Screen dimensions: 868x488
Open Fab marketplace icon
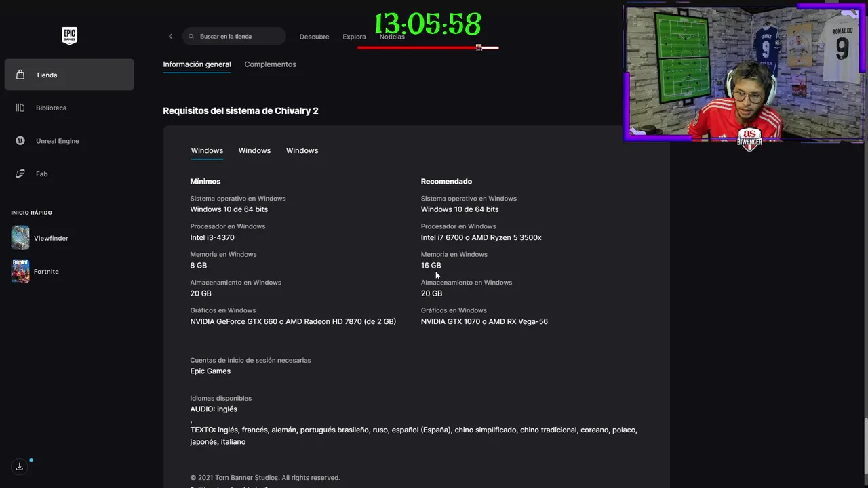pos(20,174)
